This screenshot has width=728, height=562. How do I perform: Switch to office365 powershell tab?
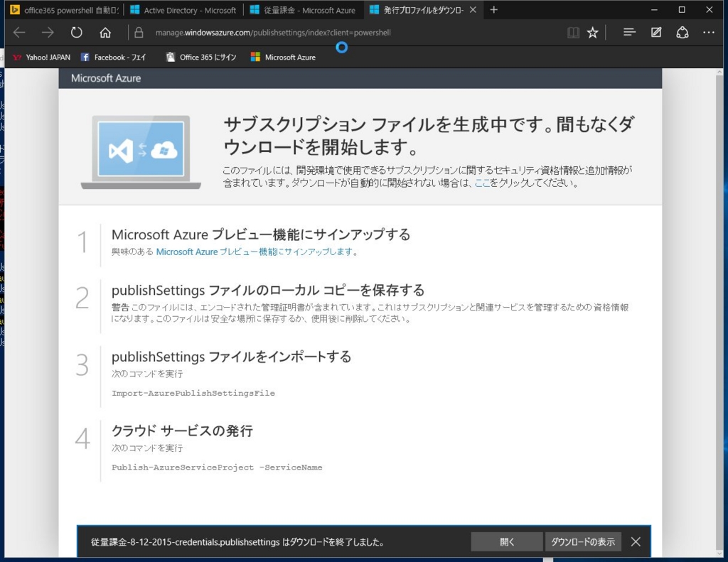point(64,10)
